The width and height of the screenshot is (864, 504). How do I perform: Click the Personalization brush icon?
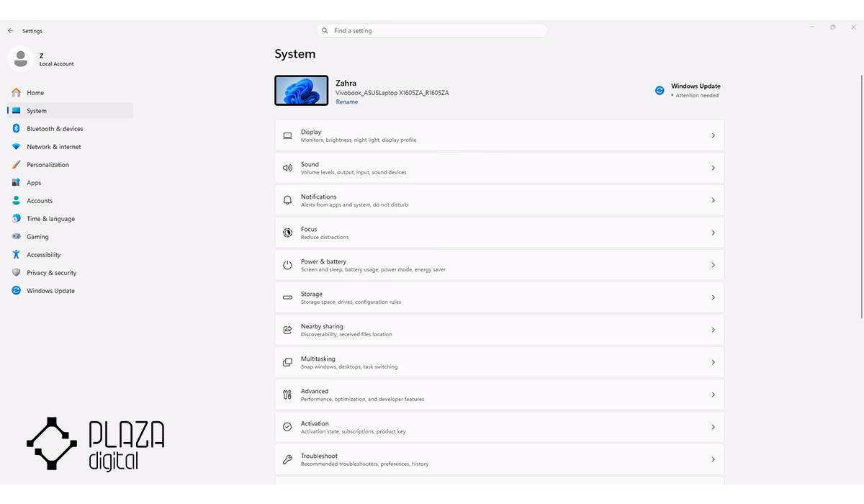[x=17, y=165]
